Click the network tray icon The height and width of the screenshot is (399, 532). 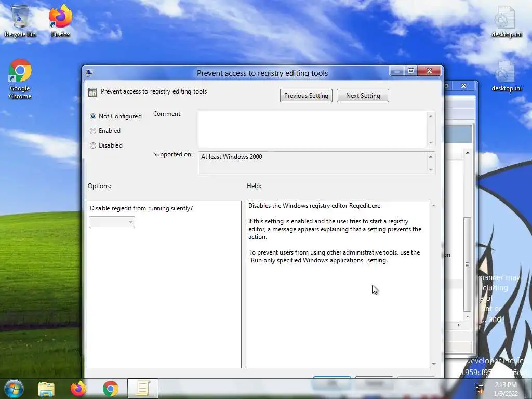pos(480,389)
